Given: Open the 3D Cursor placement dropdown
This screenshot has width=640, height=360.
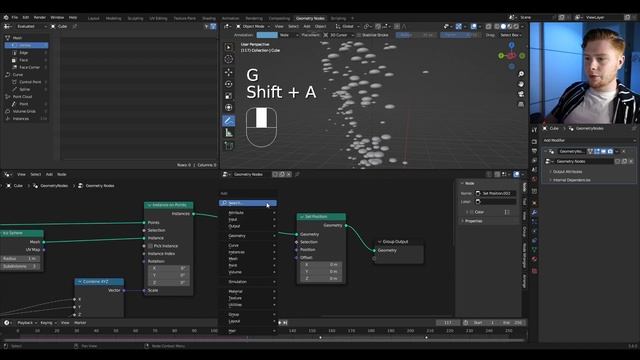Looking at the screenshot, I should [x=338, y=35].
